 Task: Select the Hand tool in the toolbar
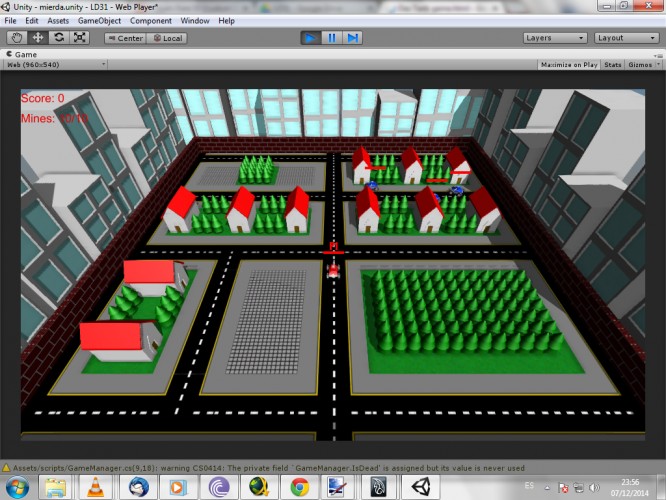pos(17,38)
